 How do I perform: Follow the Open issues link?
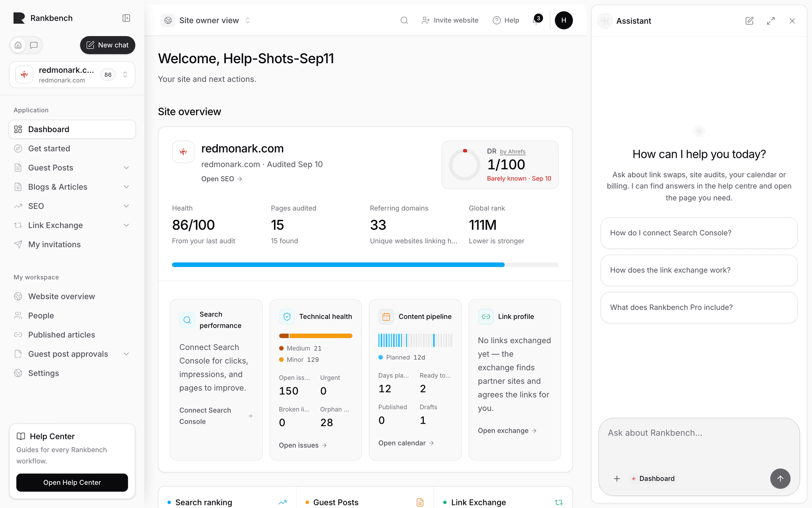click(x=303, y=445)
